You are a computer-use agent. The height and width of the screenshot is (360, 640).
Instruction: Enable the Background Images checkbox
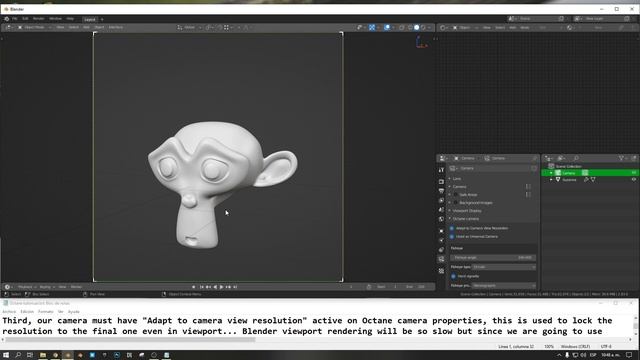pyautogui.click(x=456, y=203)
